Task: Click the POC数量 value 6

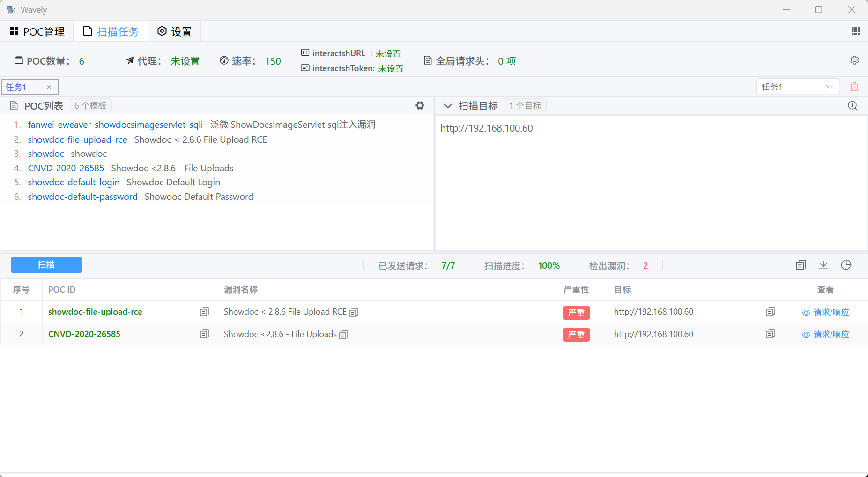Action: 82,61
